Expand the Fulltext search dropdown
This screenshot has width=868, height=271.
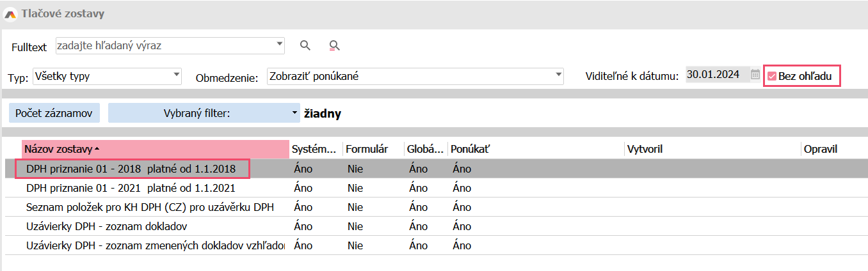pyautogui.click(x=280, y=45)
